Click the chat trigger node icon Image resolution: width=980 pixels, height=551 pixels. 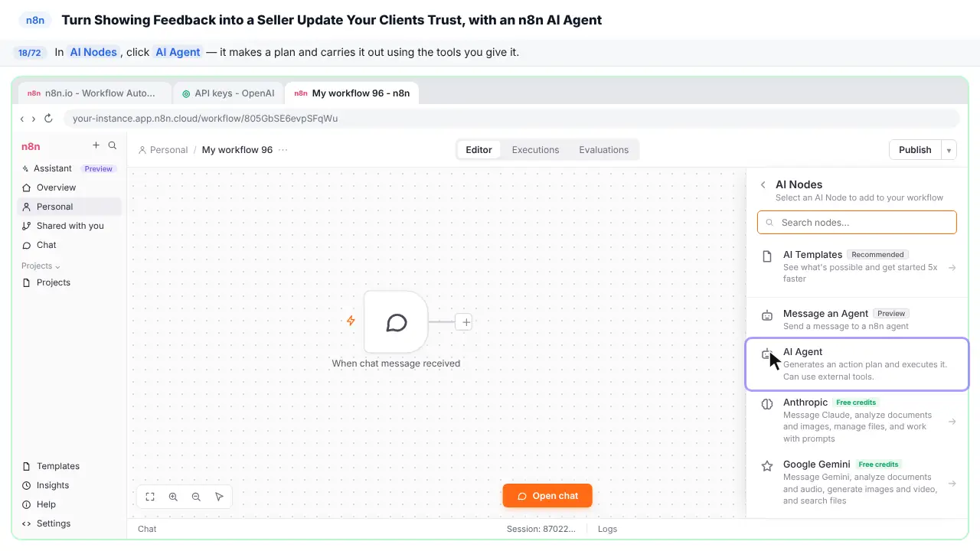click(x=397, y=322)
